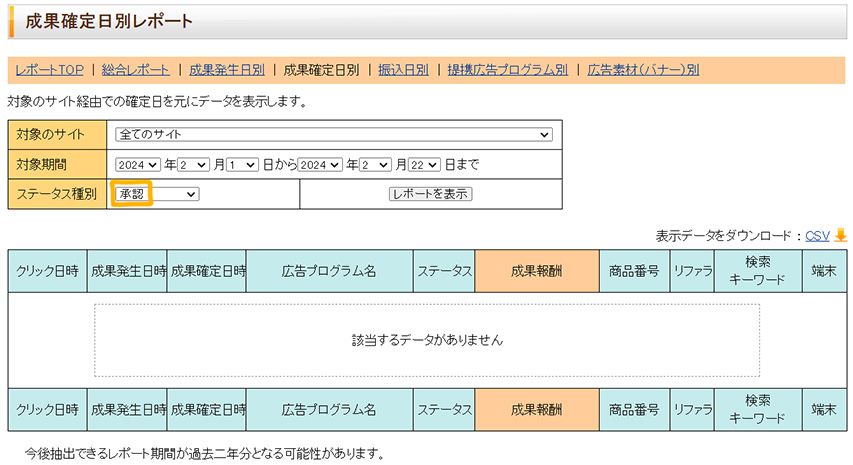Screen dimensions: 853x465
Task: Open the ステータス種別 dropdown showing 承認
Action: [x=157, y=194]
